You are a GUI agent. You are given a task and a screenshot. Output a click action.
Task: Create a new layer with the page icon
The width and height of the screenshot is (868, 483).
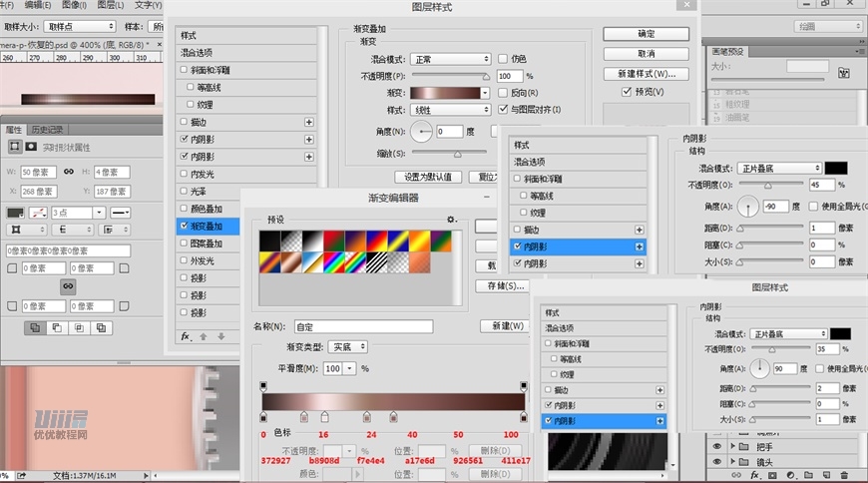[826, 475]
